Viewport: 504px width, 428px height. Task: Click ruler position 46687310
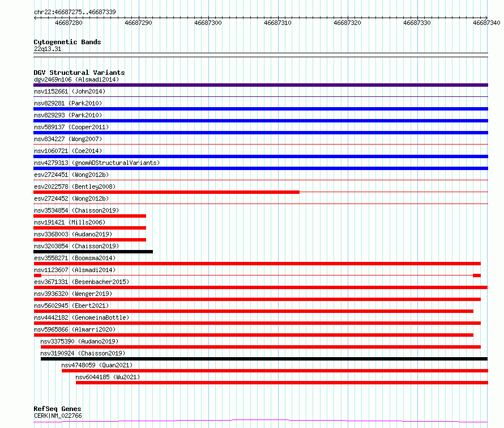(277, 23)
